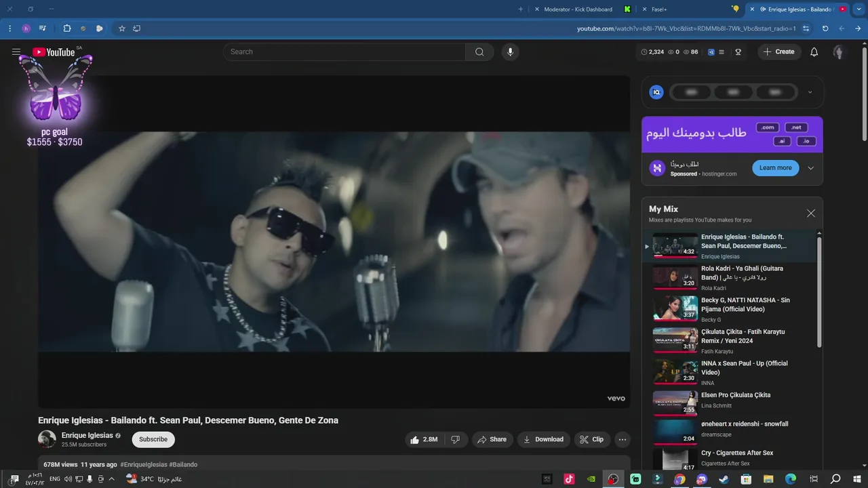The image size is (868, 488).
Task: Open the Create menu
Action: [779, 52]
